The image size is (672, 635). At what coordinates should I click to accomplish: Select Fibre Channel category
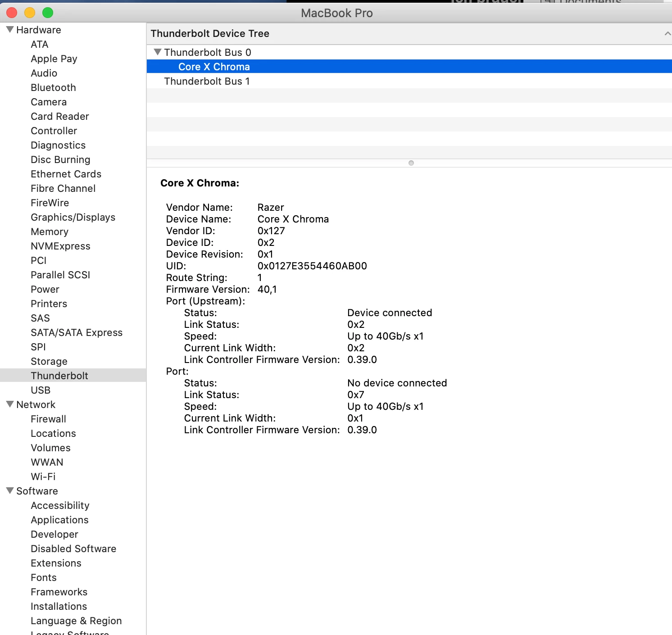63,188
